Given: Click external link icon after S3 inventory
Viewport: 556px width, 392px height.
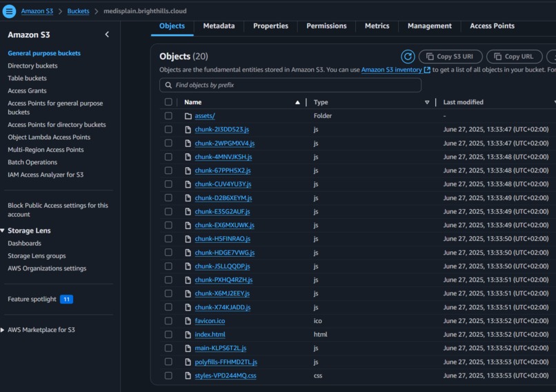Looking at the screenshot, I should click(x=427, y=70).
